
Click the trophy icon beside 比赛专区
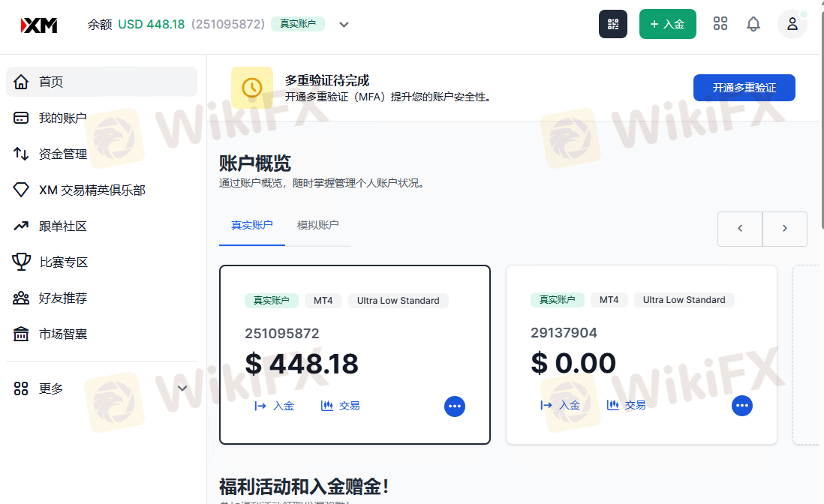[x=21, y=262]
